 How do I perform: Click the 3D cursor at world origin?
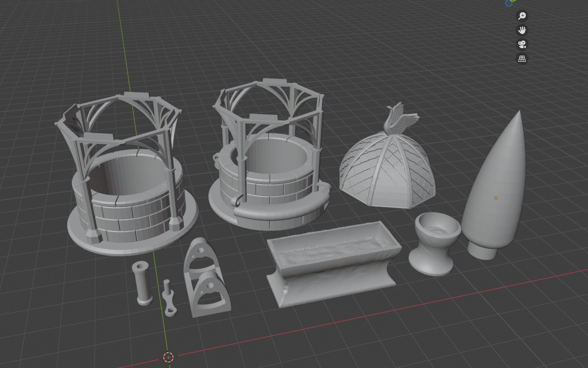point(168,357)
